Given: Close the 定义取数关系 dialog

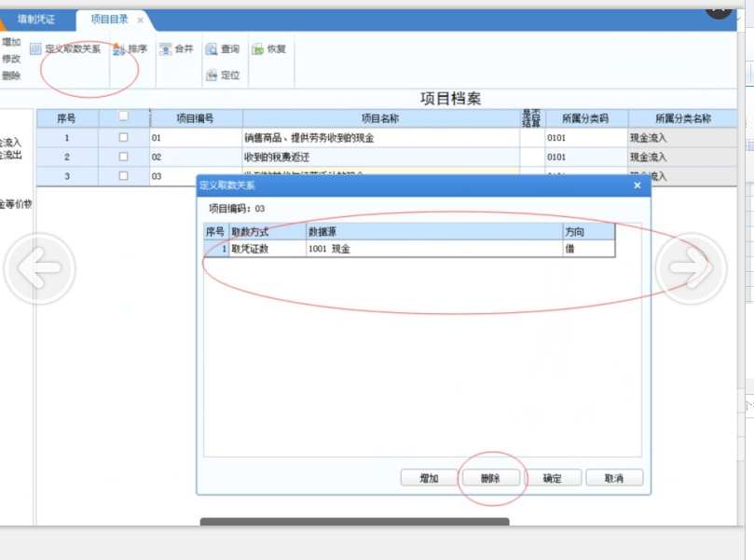Looking at the screenshot, I should coord(637,185).
